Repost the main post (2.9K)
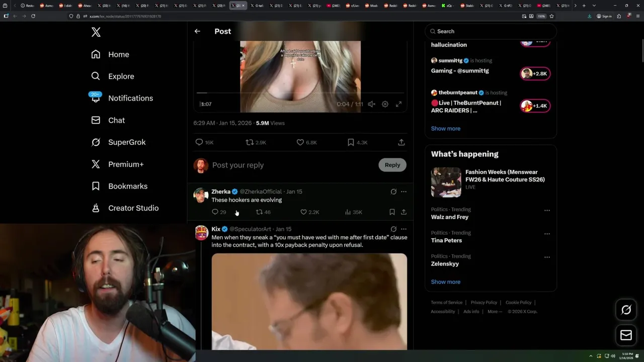This screenshot has height=362, width=644. (256, 142)
